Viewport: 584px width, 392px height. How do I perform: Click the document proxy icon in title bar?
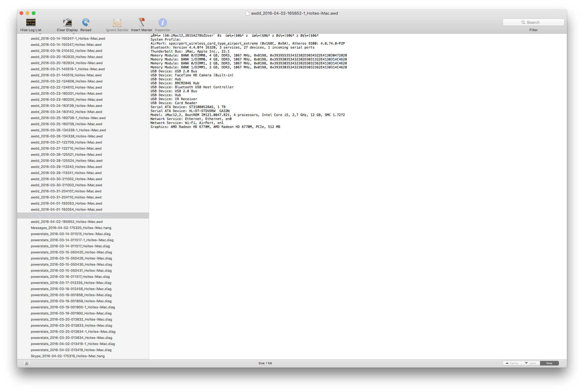point(248,13)
